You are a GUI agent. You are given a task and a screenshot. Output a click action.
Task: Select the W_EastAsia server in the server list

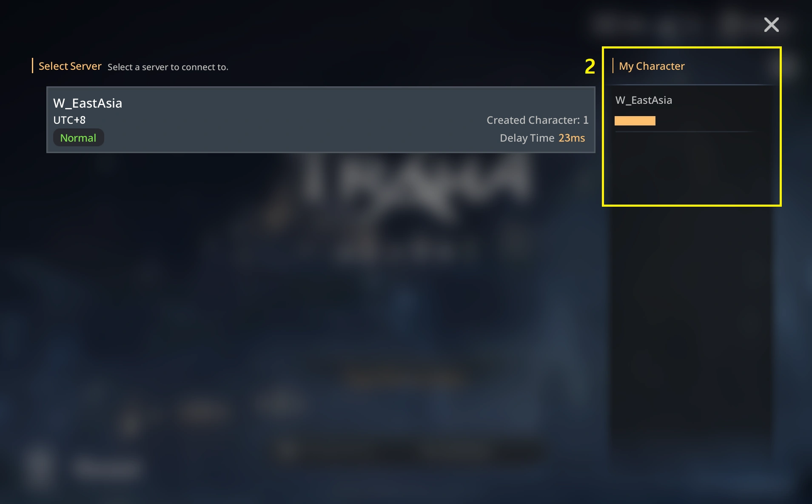(x=321, y=120)
